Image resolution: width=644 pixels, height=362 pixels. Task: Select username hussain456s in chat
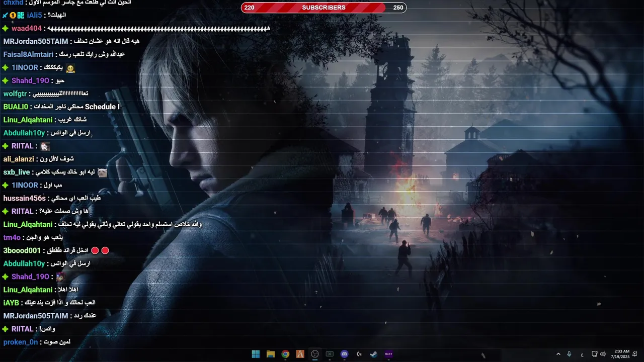click(x=24, y=198)
